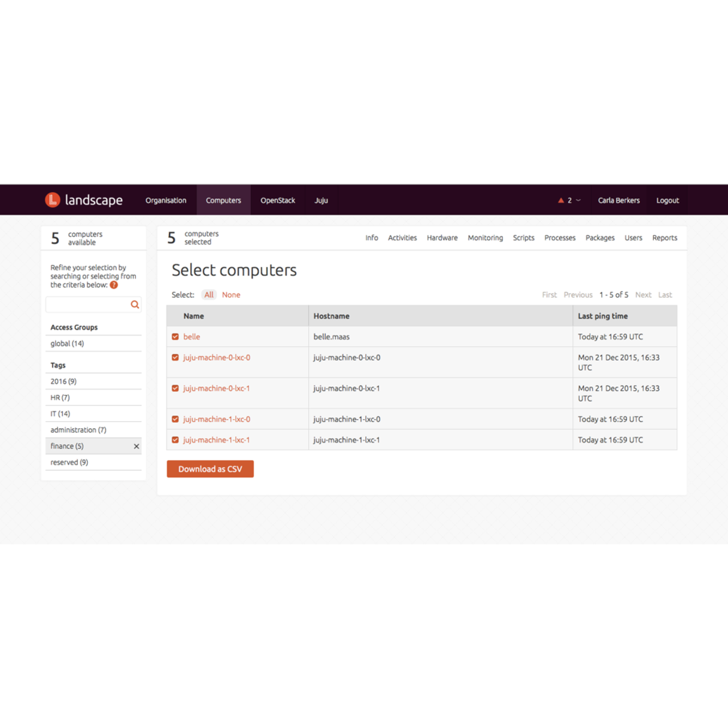
Task: Click the sidebar search input field
Action: (88, 304)
